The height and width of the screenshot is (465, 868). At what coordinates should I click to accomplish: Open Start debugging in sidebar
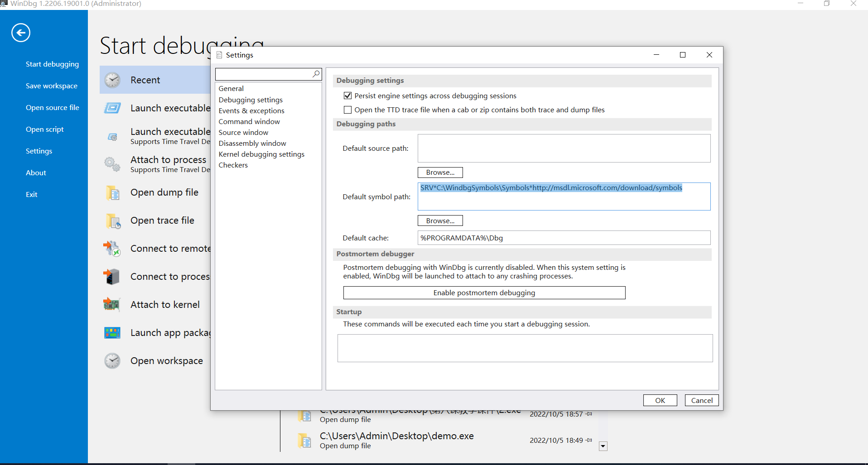point(52,64)
